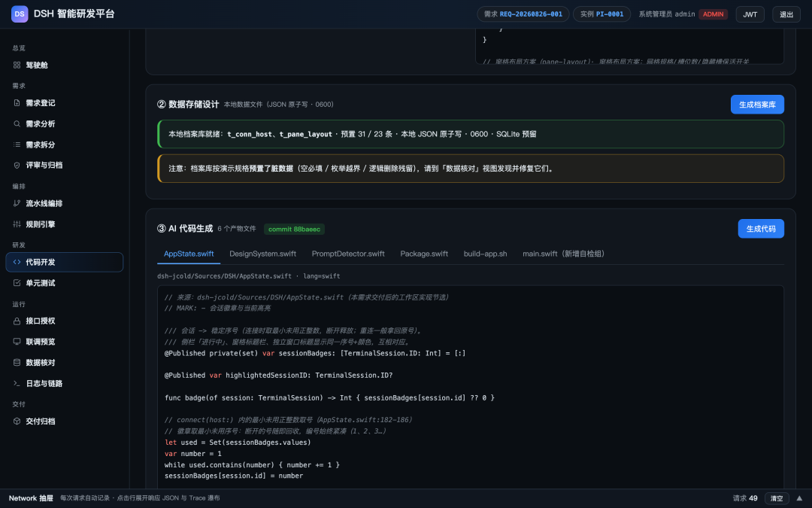The image size is (812, 508).
Task: Open 流水线编排 sidebar entry
Action: (x=64, y=204)
